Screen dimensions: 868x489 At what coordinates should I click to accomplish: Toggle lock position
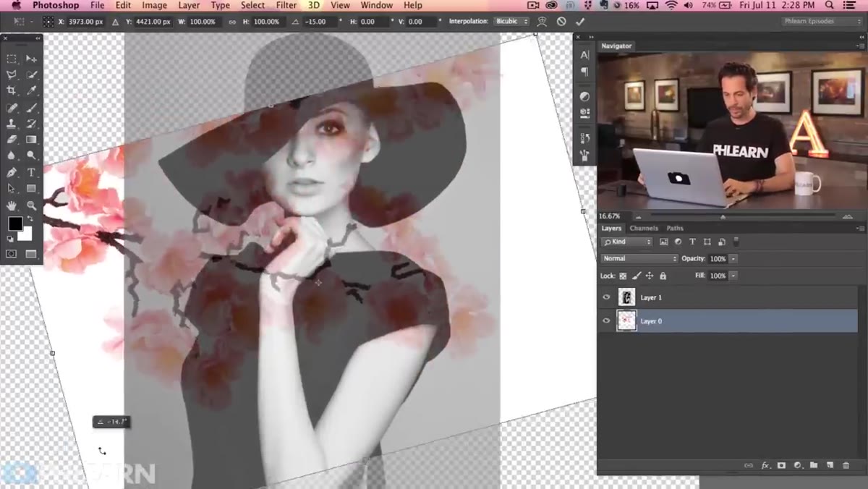pyautogui.click(x=650, y=276)
